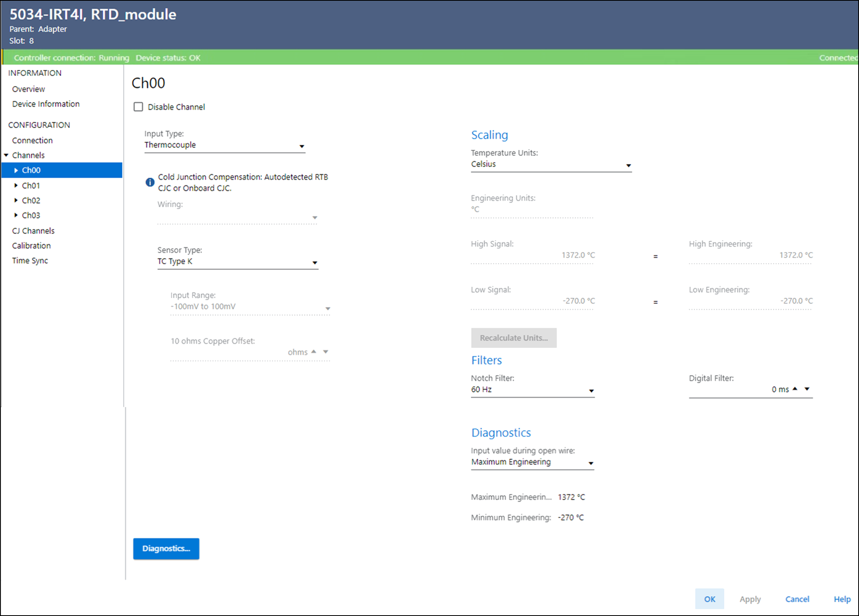Click the Digital Filter value field
This screenshot has width=859, height=616.
click(x=738, y=390)
